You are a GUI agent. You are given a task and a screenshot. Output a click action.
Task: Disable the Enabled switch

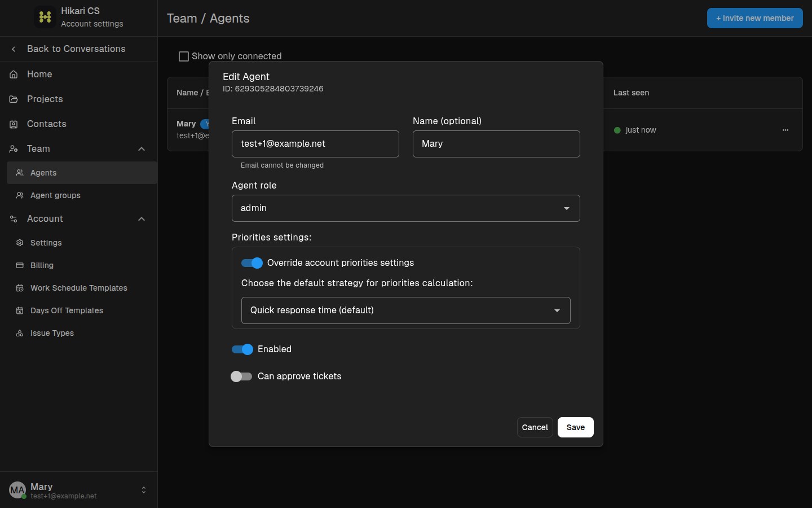coord(242,349)
